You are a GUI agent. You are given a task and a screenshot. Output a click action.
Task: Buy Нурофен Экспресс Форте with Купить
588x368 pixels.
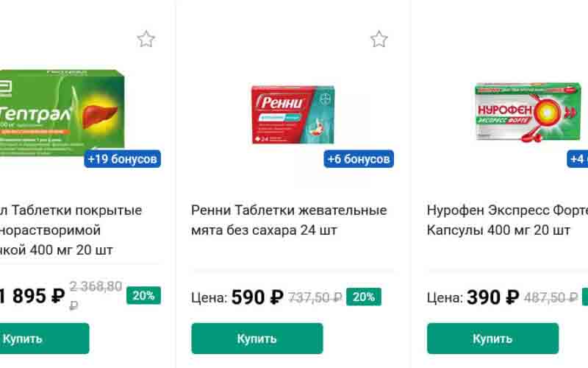492,339
